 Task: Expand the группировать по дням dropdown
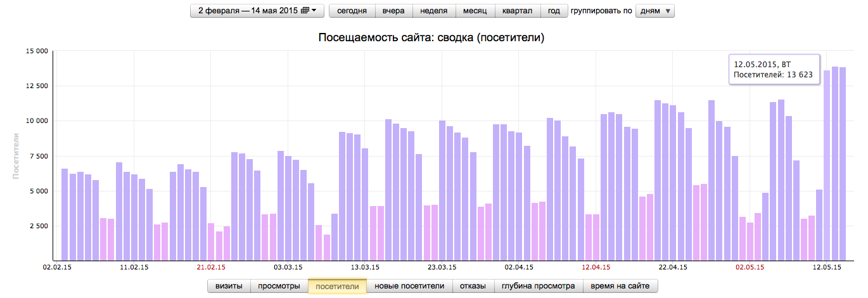point(654,11)
